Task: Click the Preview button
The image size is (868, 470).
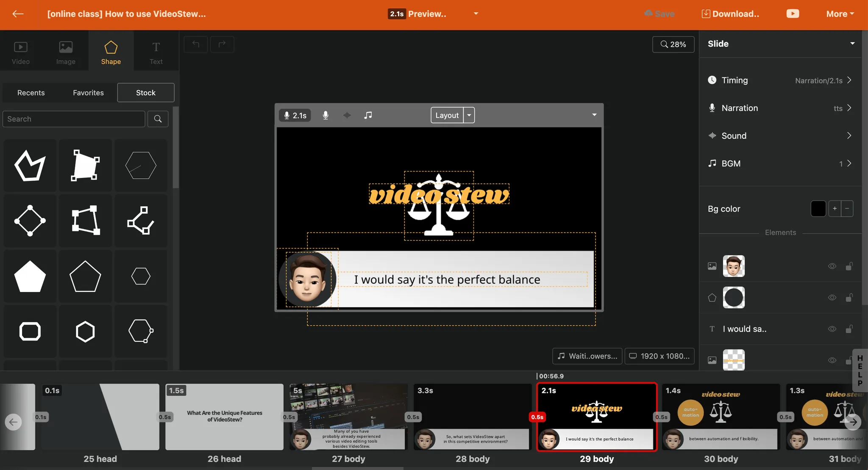Action: tap(418, 14)
